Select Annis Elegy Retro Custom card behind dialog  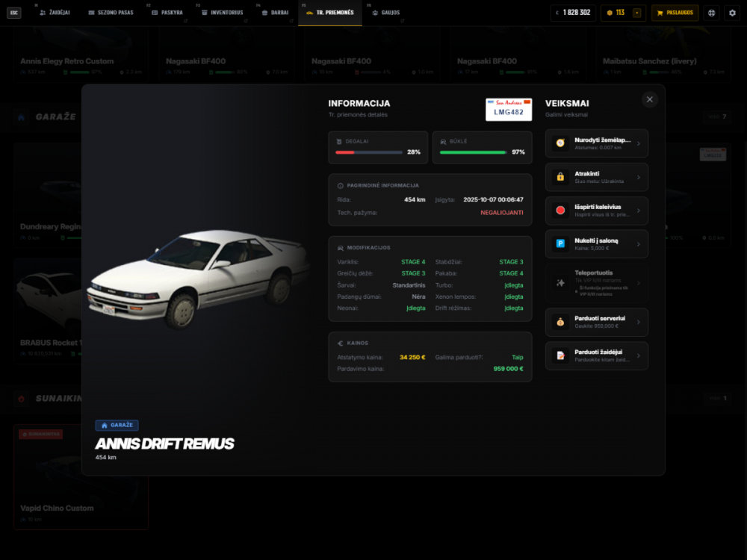point(81,55)
